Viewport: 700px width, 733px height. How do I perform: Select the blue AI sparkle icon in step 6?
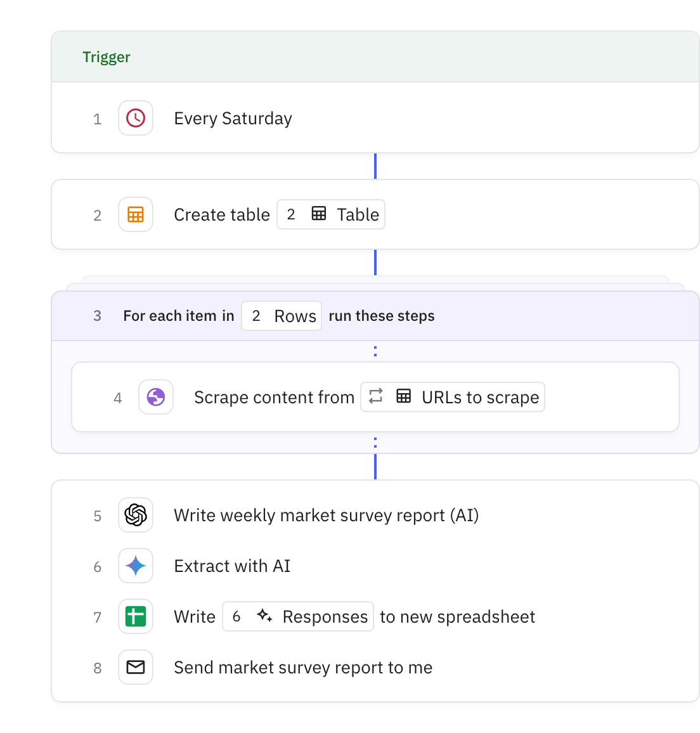point(135,566)
